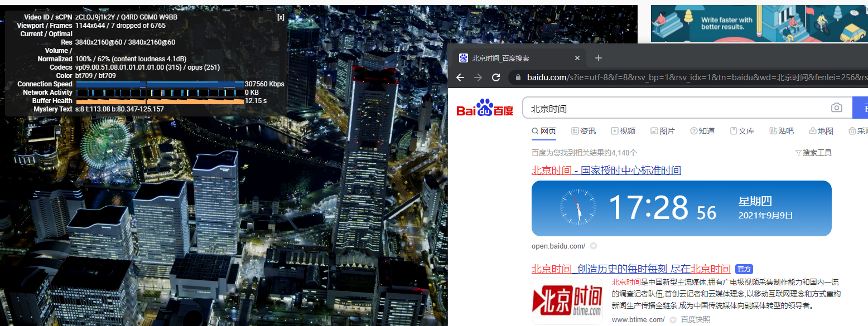
Task: Click the camera image-search icon
Action: 836,108
